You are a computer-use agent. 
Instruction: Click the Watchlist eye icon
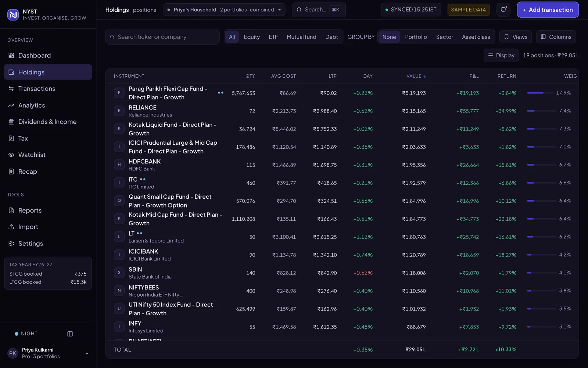point(11,155)
